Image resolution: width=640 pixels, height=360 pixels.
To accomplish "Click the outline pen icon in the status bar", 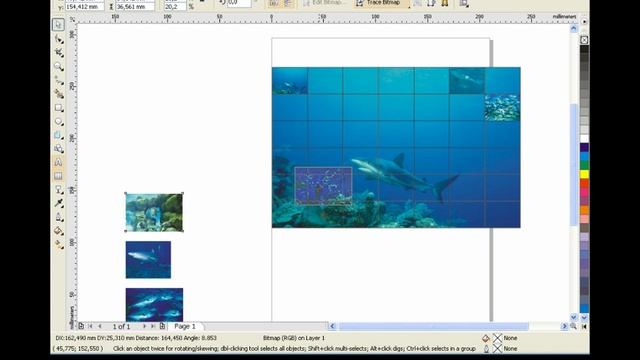I will pos(486,349).
